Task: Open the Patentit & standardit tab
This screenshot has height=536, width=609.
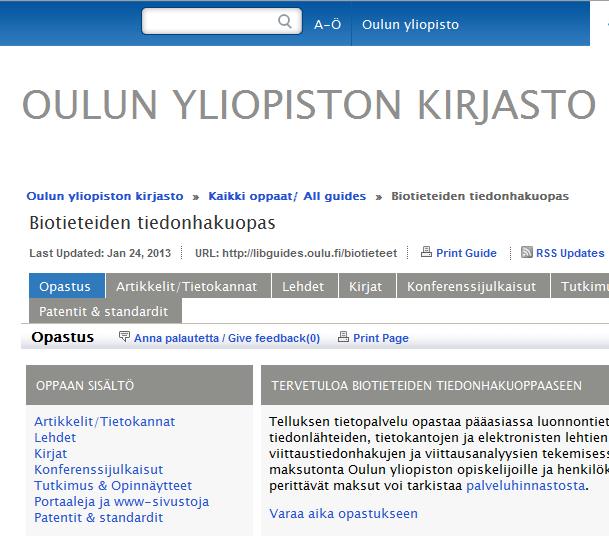Action: [x=105, y=311]
